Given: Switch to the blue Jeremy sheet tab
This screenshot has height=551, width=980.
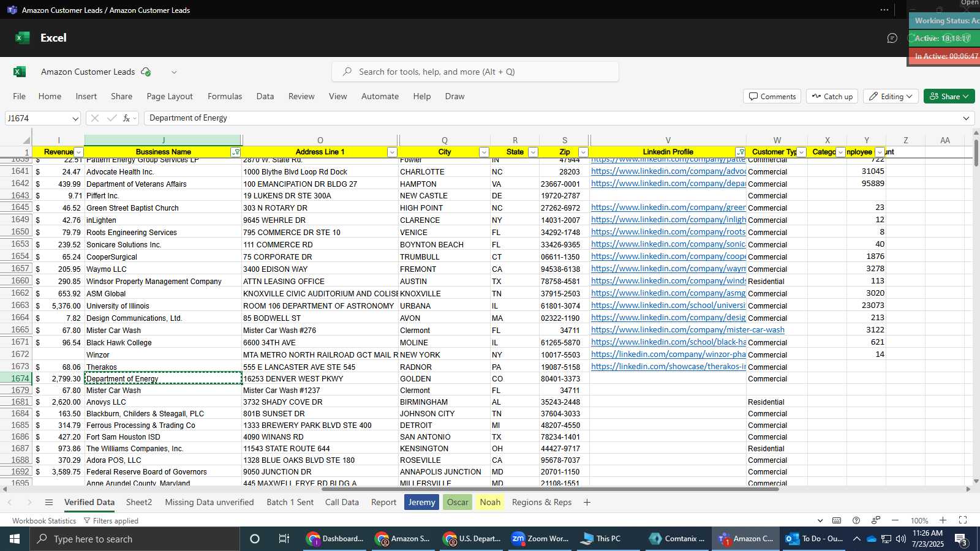Looking at the screenshot, I should coord(421,503).
